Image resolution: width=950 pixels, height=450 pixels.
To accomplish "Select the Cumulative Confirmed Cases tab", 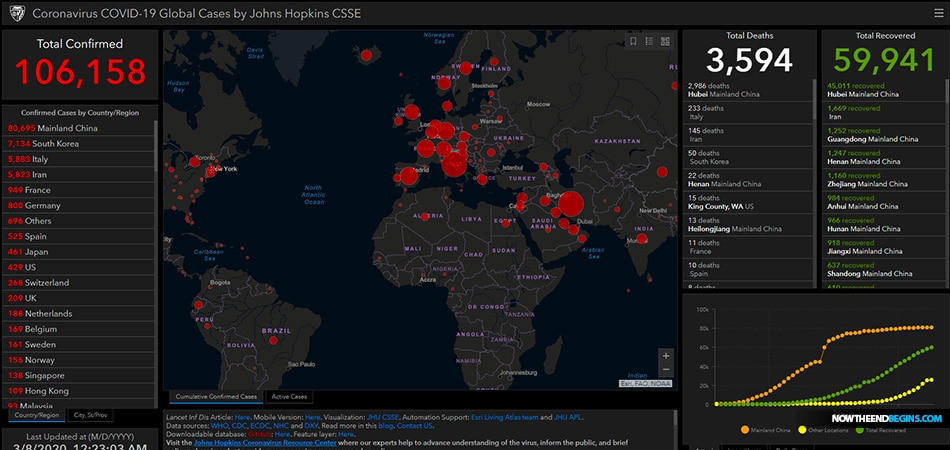I will 216,396.
